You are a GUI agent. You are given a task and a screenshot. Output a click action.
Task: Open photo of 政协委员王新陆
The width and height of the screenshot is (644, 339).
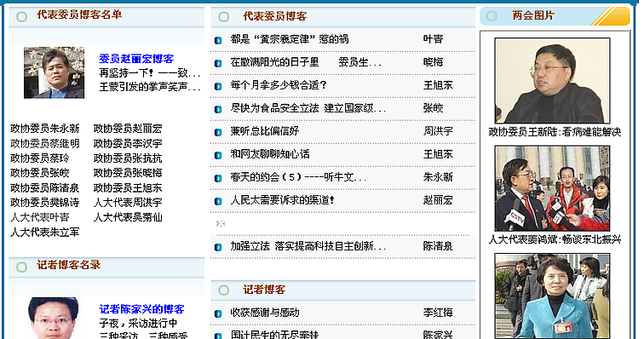pos(552,81)
